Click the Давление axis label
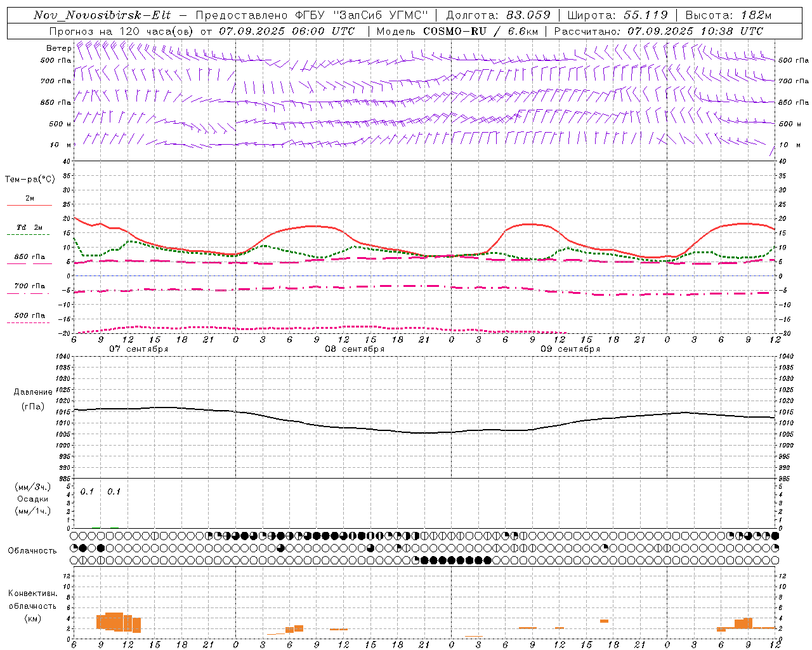Image resolution: width=812 pixels, height=650 pixels. click(x=33, y=392)
